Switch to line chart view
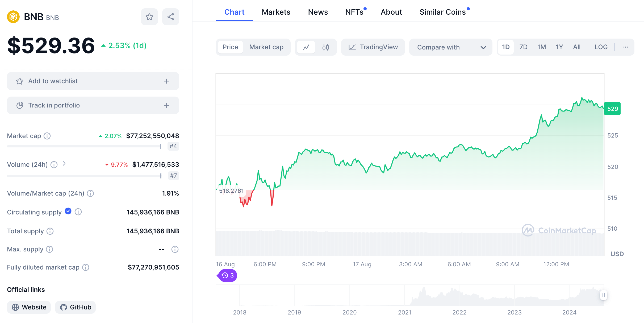Image resolution: width=644 pixels, height=323 pixels. [x=306, y=47]
